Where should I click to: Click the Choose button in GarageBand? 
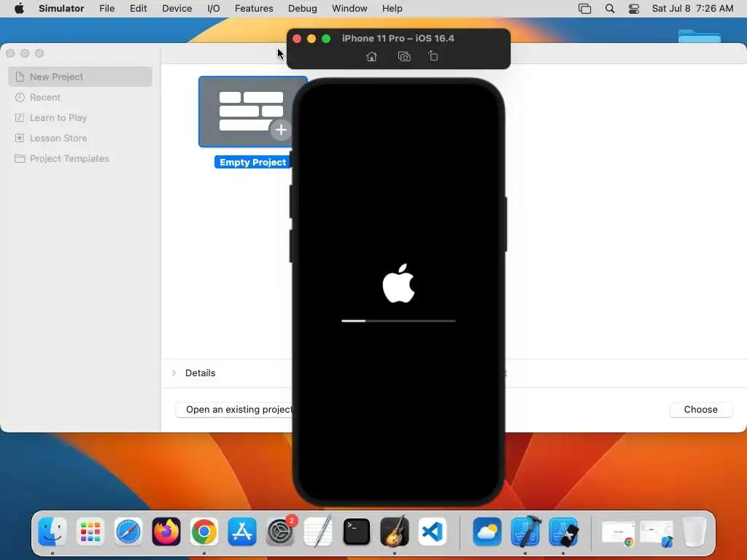(701, 410)
